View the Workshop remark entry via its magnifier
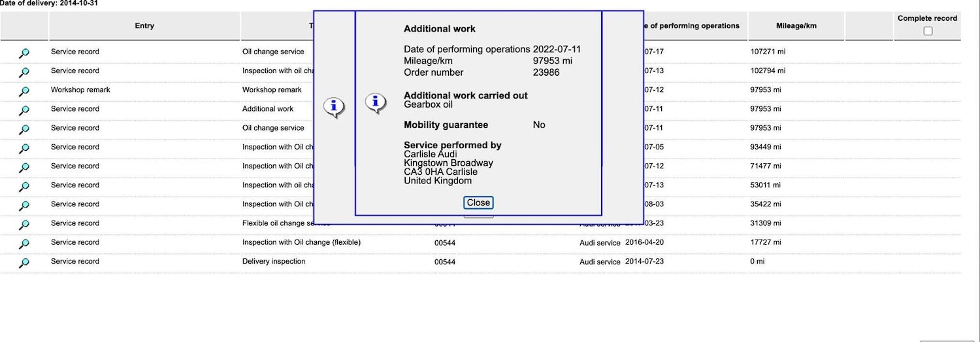980x342 pixels. (x=24, y=91)
